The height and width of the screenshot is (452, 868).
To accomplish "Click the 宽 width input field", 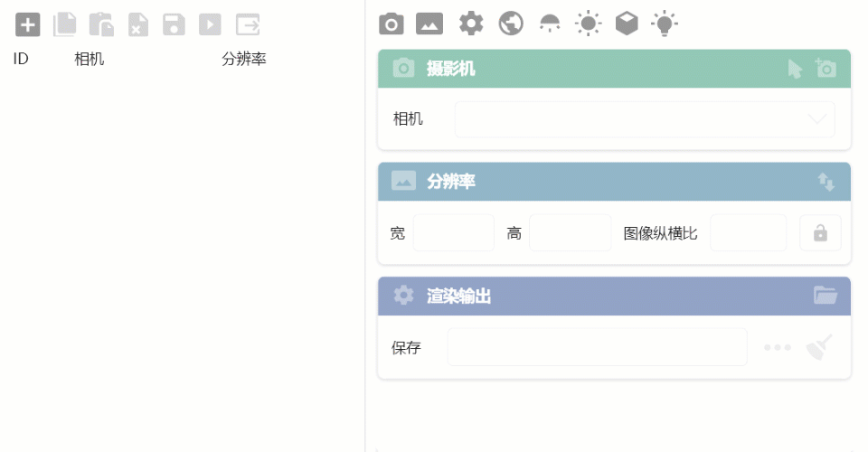I will pos(453,233).
